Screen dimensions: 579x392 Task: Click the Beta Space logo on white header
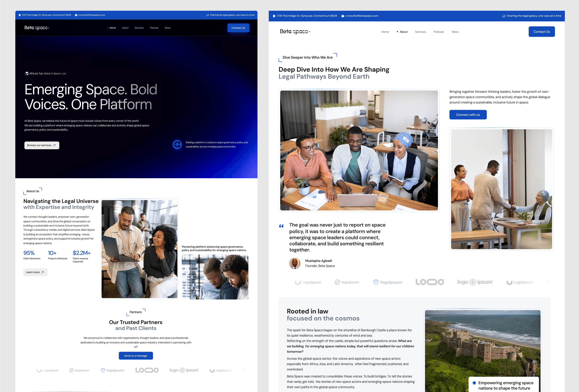(x=295, y=32)
